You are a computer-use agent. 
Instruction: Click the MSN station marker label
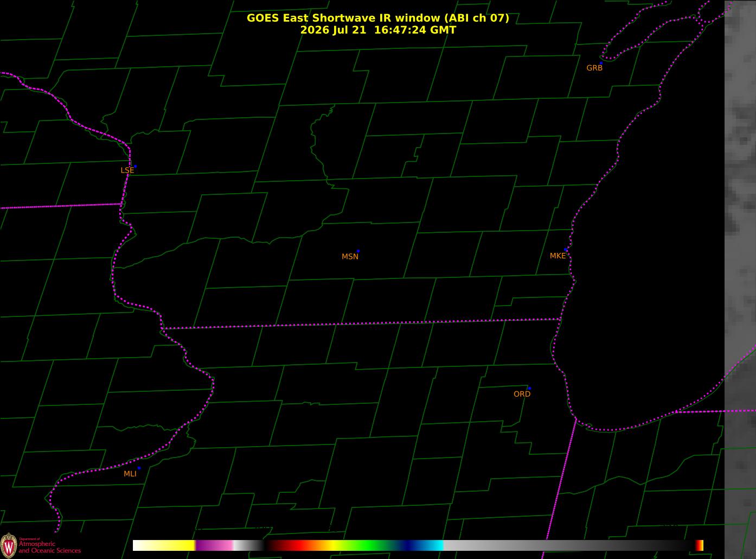coord(350,257)
